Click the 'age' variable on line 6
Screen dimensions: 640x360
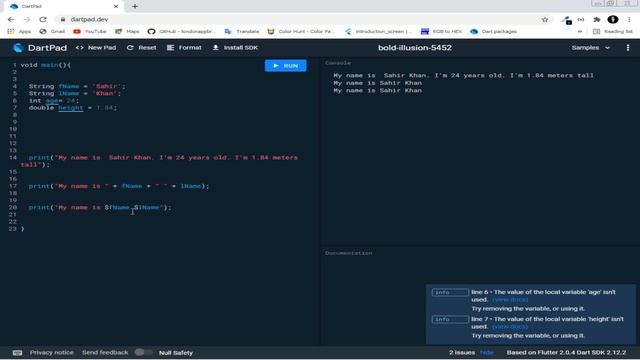(x=52, y=100)
